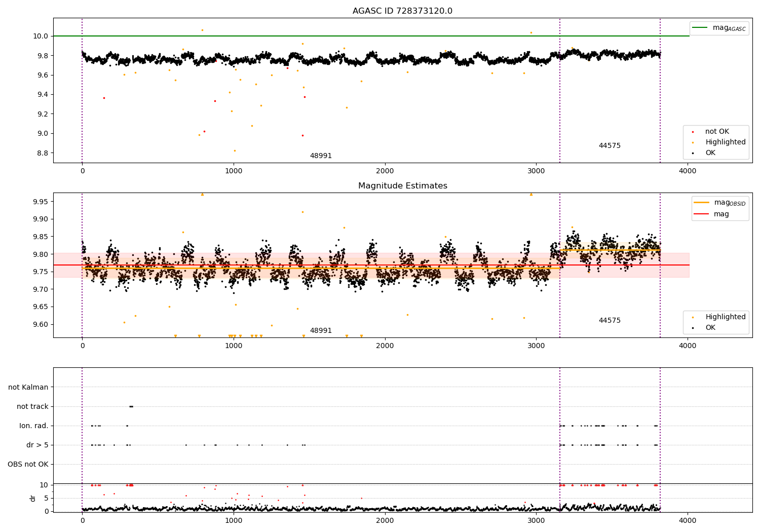
Task: Click "2000" x-tick under the top plot
Action: (385, 171)
